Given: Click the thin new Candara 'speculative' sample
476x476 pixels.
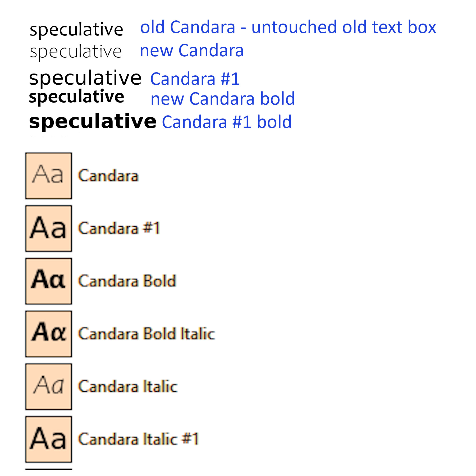Looking at the screenshot, I should (x=76, y=52).
